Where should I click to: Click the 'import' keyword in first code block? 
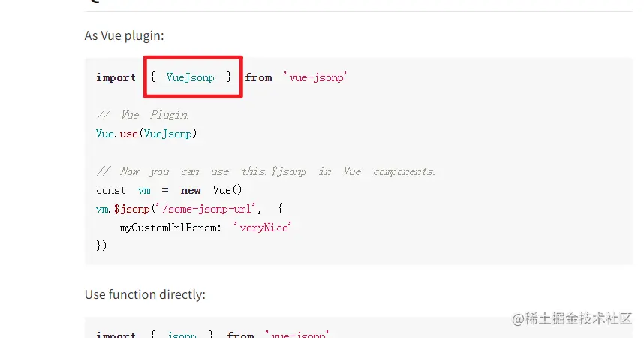(116, 77)
